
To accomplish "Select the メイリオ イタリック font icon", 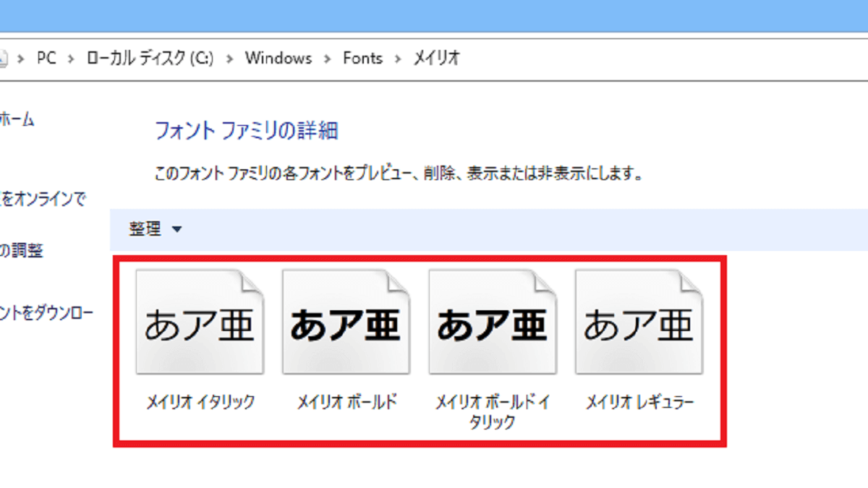I will pyautogui.click(x=200, y=322).
